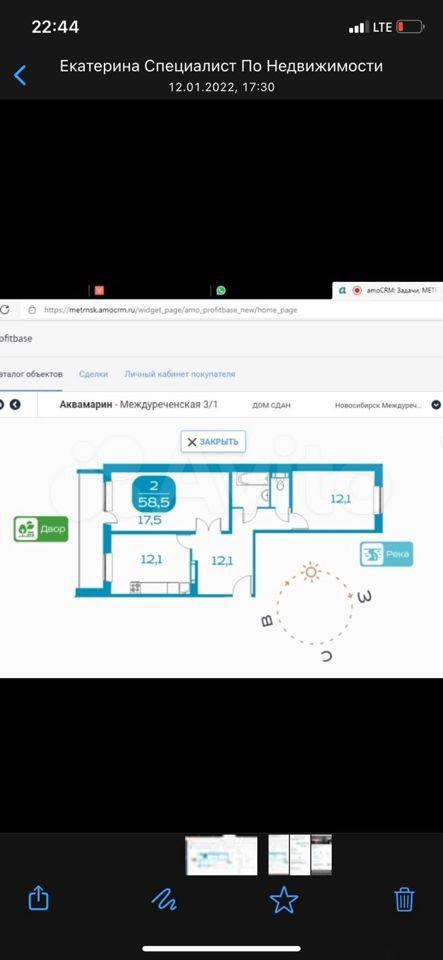Switch to the Сделки tab

(x=93, y=374)
